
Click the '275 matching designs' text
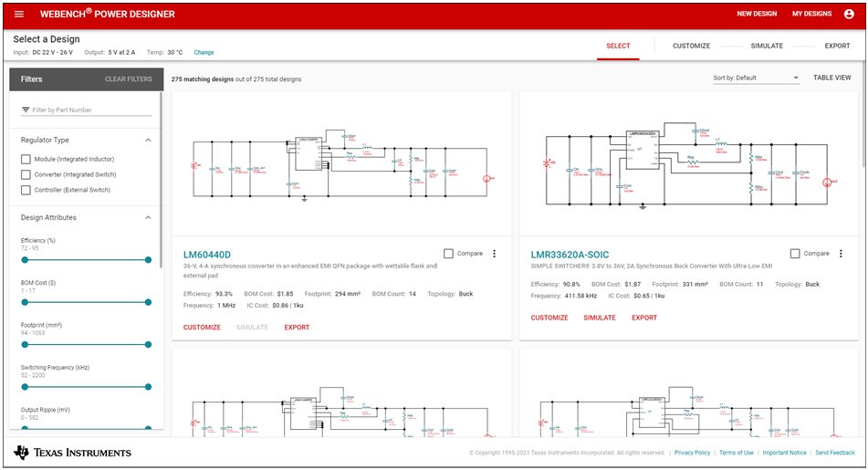click(203, 79)
